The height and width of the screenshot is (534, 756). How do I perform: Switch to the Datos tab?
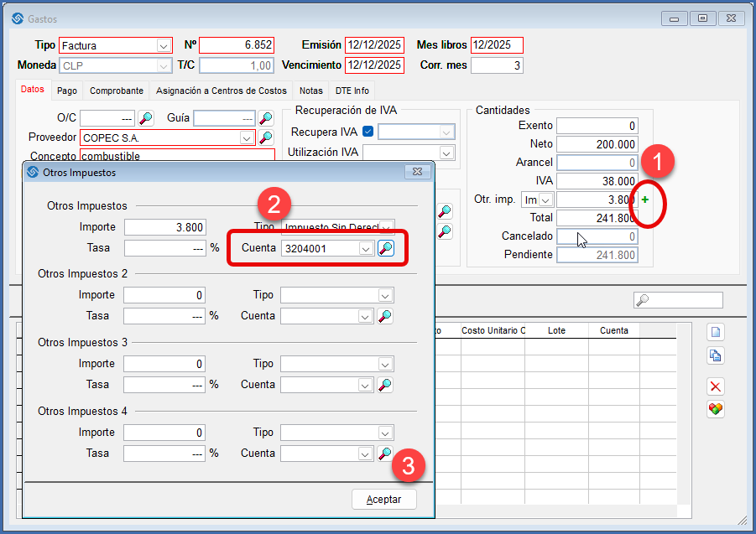(x=32, y=90)
